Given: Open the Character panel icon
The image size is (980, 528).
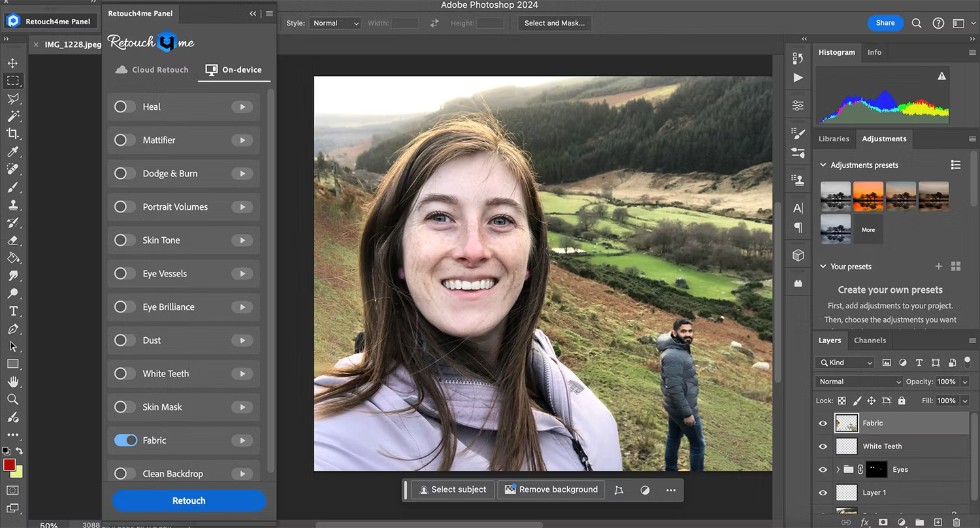Looking at the screenshot, I should pyautogui.click(x=798, y=208).
